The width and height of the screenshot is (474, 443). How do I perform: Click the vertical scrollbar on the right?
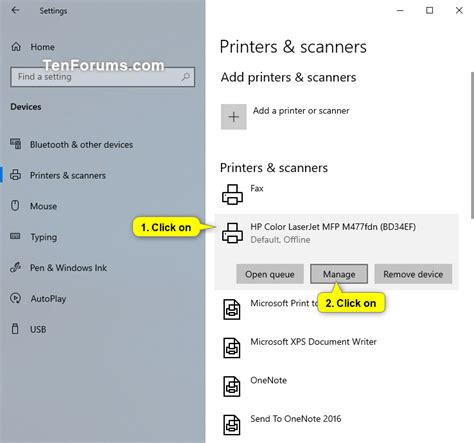point(472,145)
